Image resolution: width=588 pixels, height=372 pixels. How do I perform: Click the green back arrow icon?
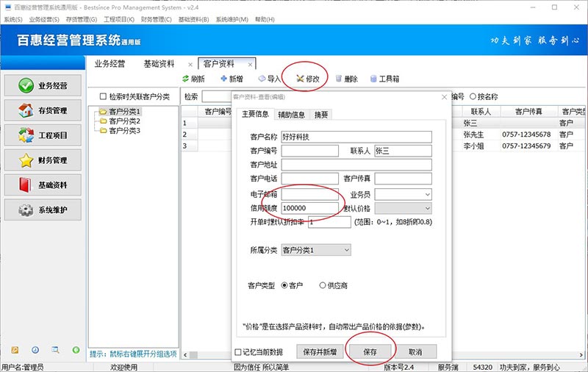(76, 350)
